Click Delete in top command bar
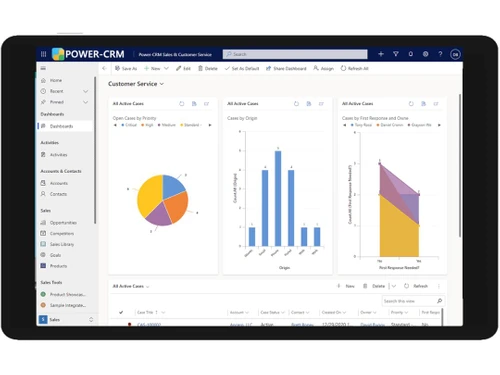Screen dimensions: 500x375 click(208, 68)
